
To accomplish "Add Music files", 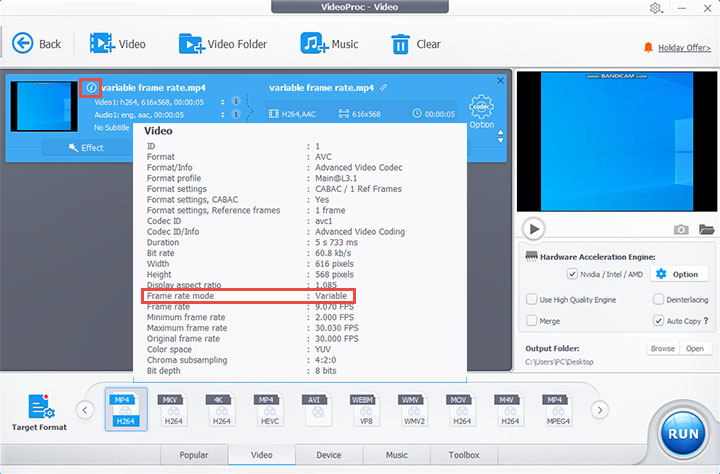I will (x=329, y=44).
